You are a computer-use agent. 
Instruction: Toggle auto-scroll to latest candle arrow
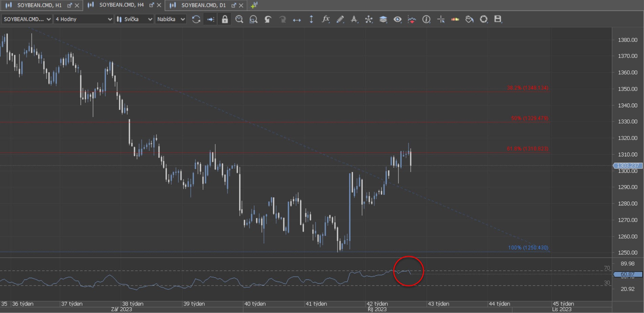click(x=210, y=19)
